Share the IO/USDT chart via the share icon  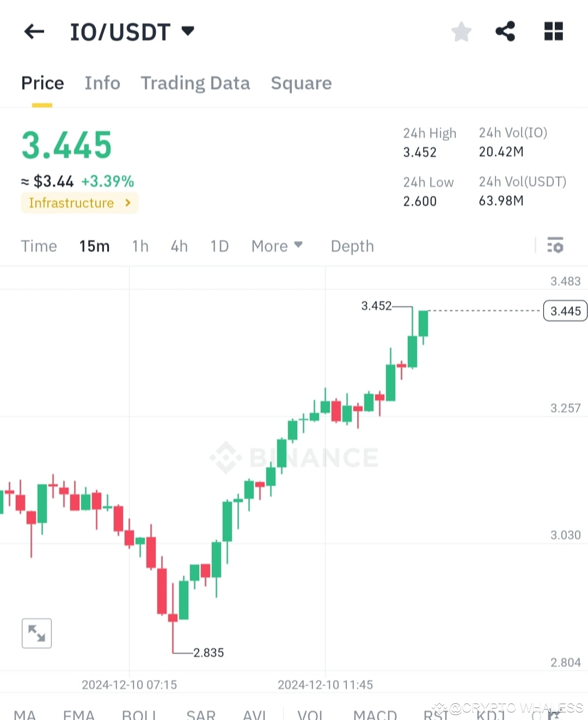pos(505,31)
